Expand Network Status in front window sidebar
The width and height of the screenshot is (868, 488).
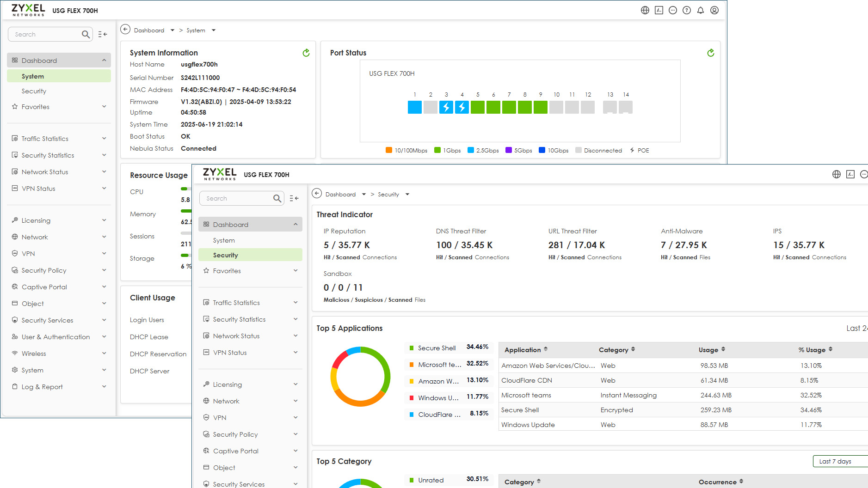tap(250, 336)
